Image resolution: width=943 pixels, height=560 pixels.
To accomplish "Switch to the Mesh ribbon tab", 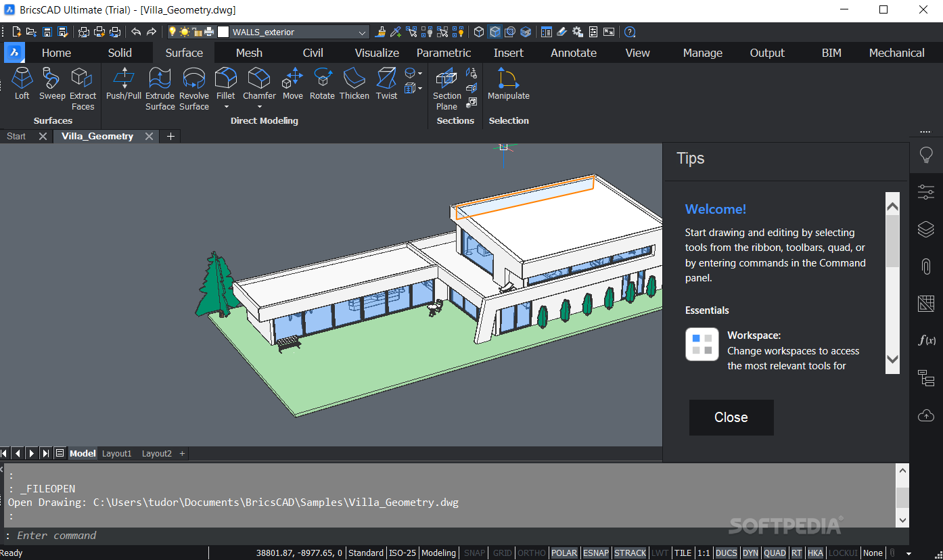I will 249,53.
